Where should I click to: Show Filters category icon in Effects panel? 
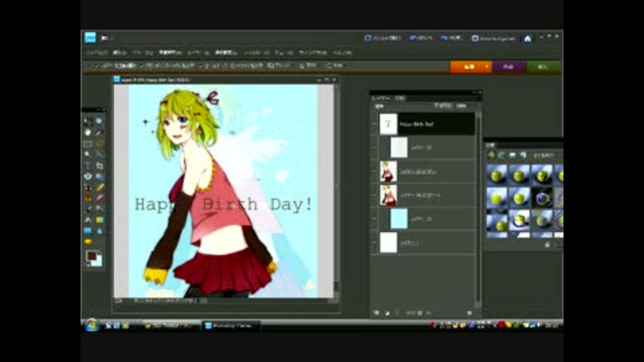(492, 155)
